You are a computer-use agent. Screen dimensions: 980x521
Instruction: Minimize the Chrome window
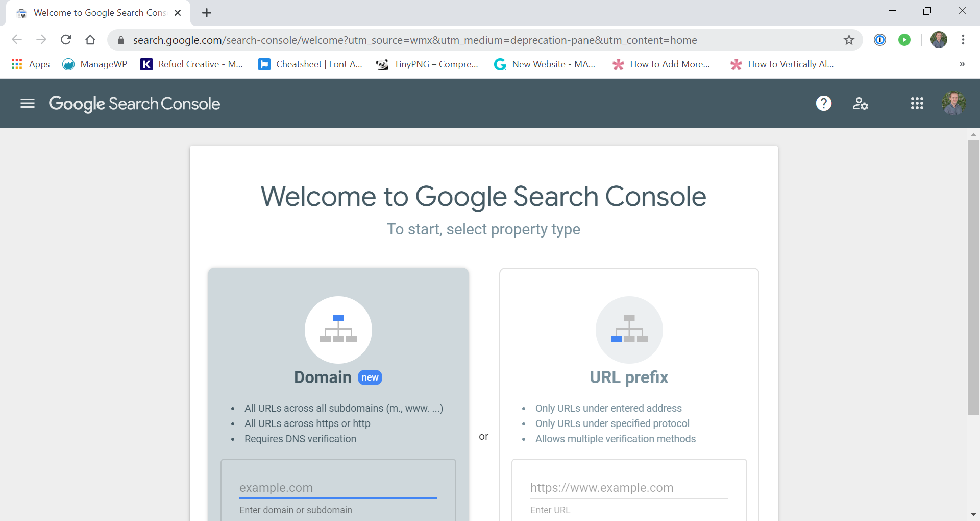892,11
